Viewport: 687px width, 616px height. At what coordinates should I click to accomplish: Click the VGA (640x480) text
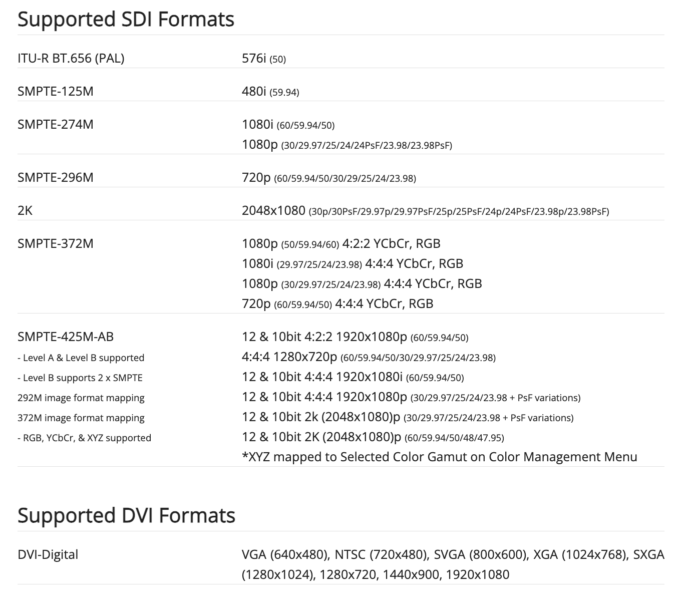284,554
